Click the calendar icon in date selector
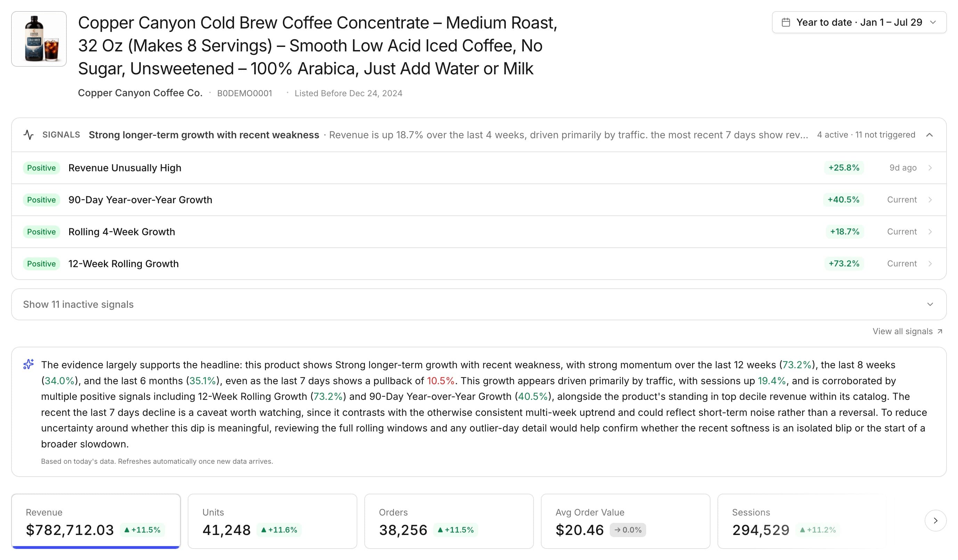This screenshot has width=958, height=560. (786, 23)
